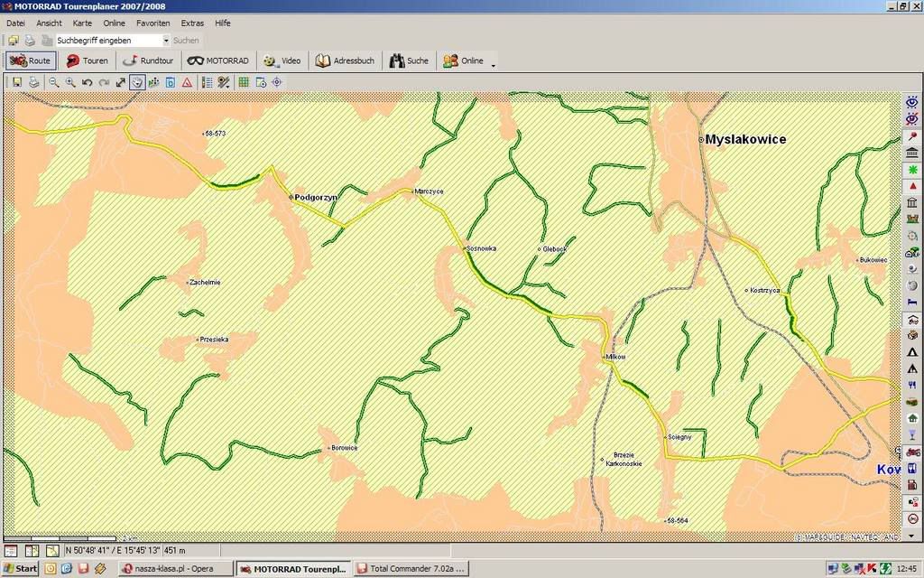Open the Datei menu
924x578 pixels.
coord(16,23)
